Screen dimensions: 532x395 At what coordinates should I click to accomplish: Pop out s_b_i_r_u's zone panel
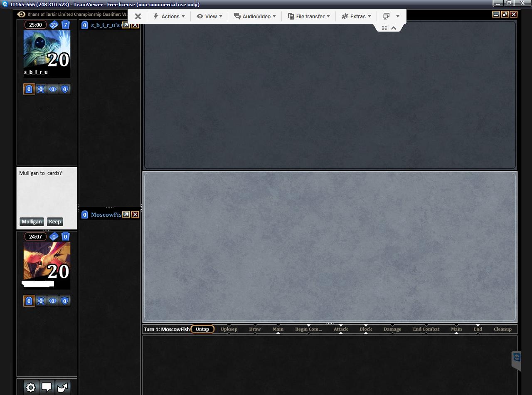click(x=126, y=25)
